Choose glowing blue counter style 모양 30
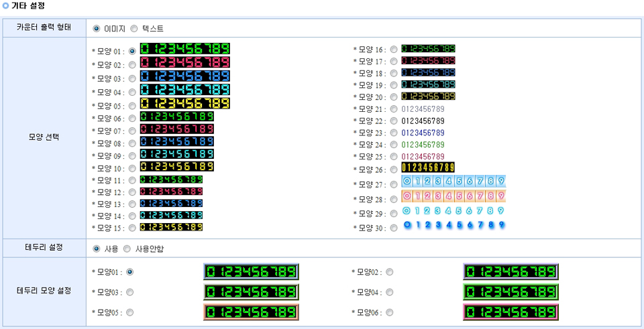 click(x=394, y=228)
